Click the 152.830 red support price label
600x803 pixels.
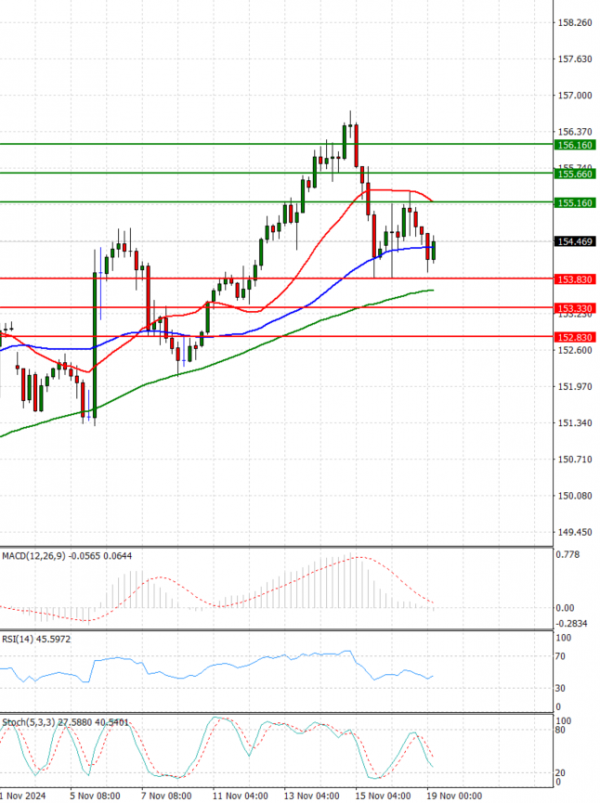[x=575, y=337]
